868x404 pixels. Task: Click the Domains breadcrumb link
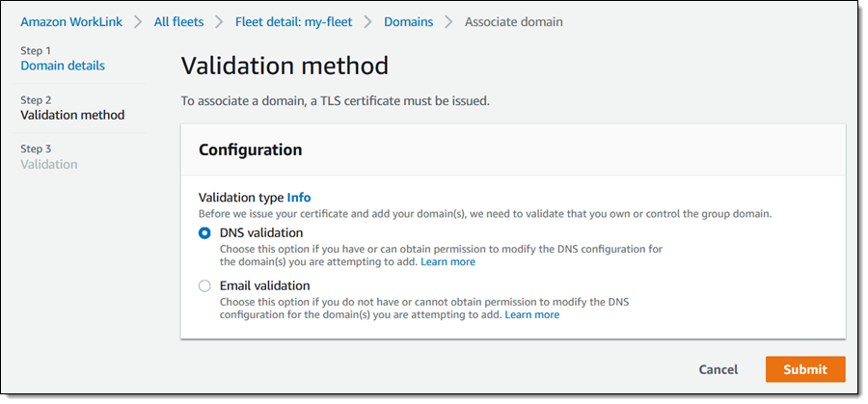(x=408, y=21)
